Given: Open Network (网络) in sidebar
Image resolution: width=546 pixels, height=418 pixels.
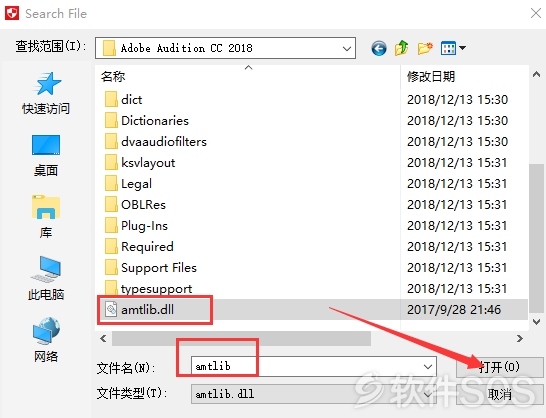Looking at the screenshot, I should pyautogui.click(x=46, y=340).
